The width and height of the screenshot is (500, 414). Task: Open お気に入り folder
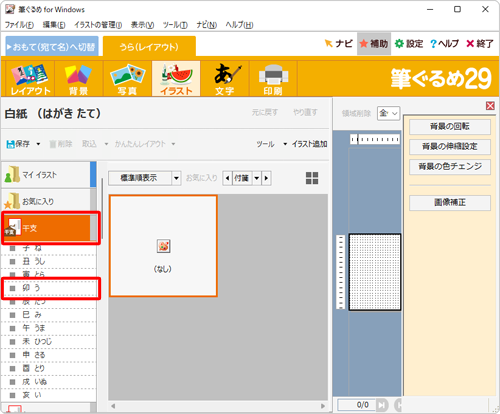[47, 201]
